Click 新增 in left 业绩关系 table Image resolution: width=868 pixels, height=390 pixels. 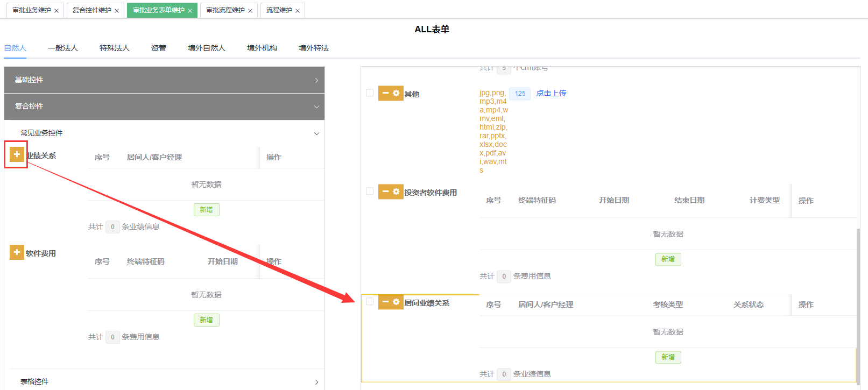click(x=207, y=210)
